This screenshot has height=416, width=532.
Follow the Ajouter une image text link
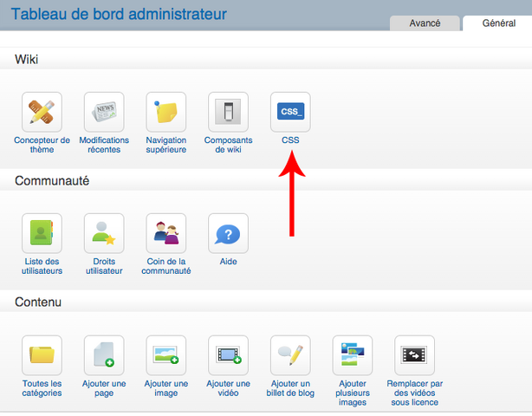(165, 388)
